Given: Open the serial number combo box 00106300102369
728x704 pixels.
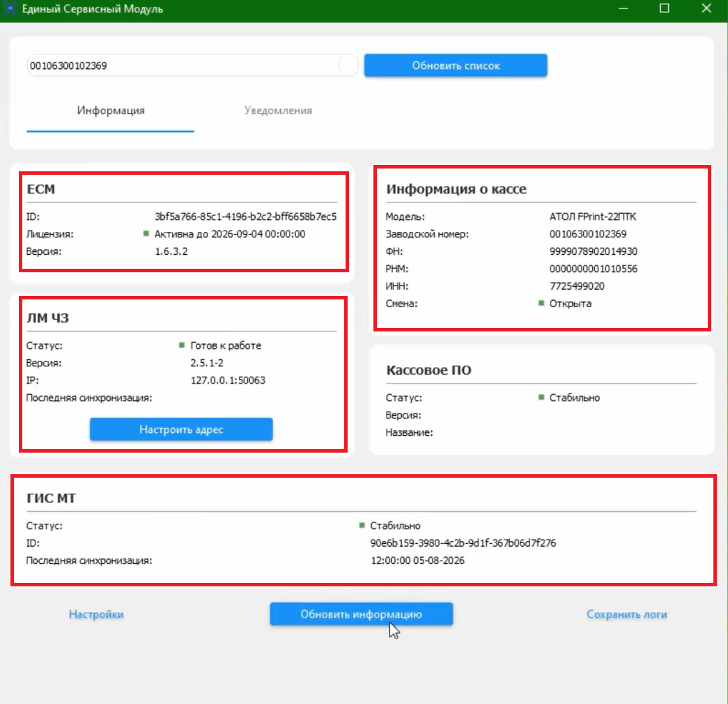Looking at the screenshot, I should 192,65.
